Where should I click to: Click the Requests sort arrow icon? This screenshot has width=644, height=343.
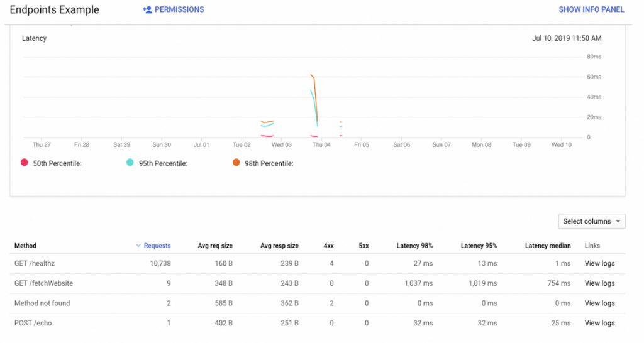point(138,246)
